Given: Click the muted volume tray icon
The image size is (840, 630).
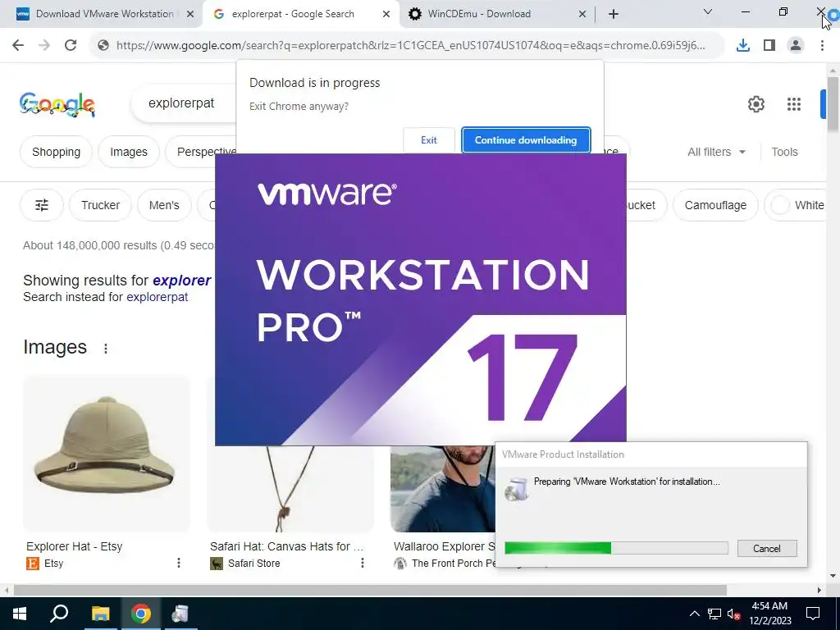Looking at the screenshot, I should click(x=733, y=614).
